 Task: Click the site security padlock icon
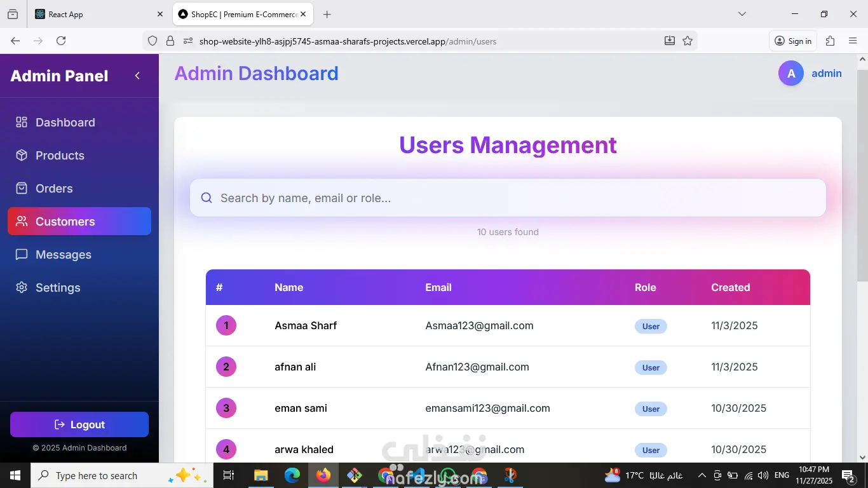[x=170, y=41]
